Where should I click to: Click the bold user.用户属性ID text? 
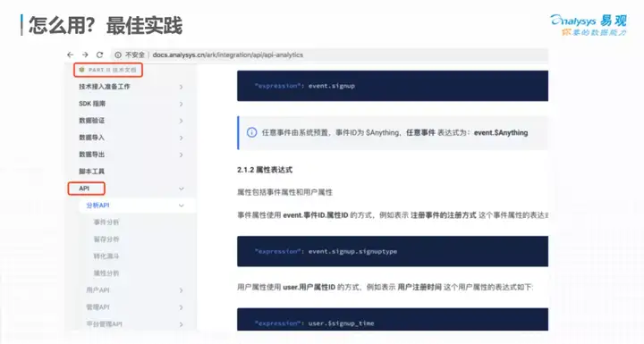(x=309, y=287)
